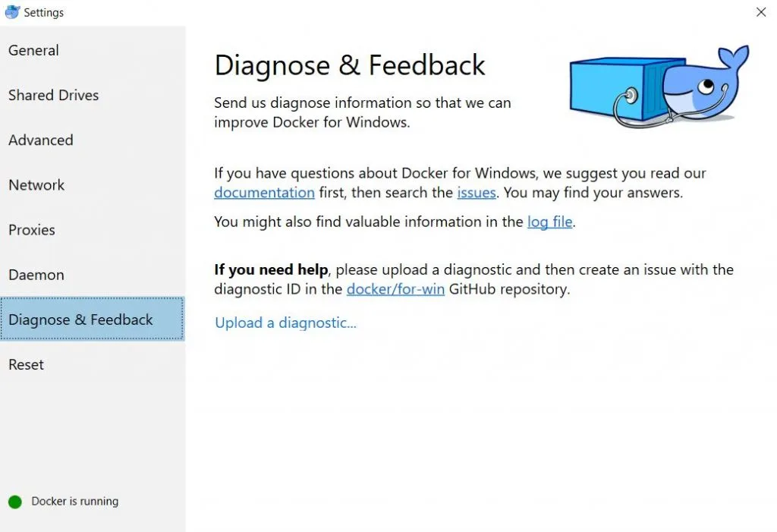Click Upload a diagnostic...

coord(285,323)
